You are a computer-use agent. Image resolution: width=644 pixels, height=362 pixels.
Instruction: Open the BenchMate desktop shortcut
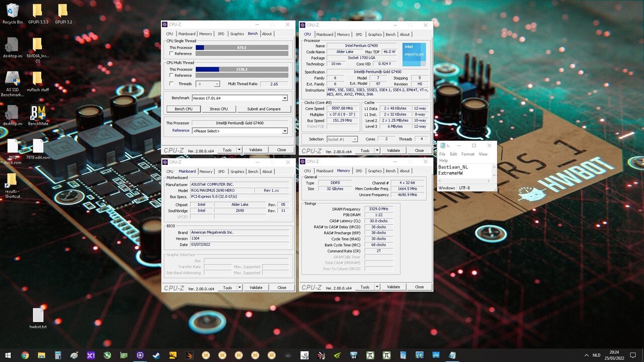pos(37,114)
